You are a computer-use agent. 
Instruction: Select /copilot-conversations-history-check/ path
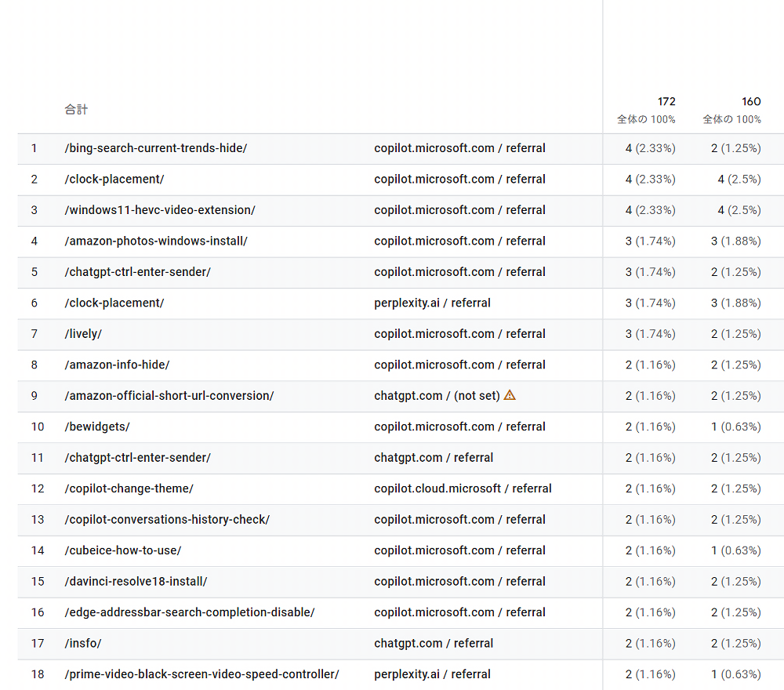pos(167,520)
